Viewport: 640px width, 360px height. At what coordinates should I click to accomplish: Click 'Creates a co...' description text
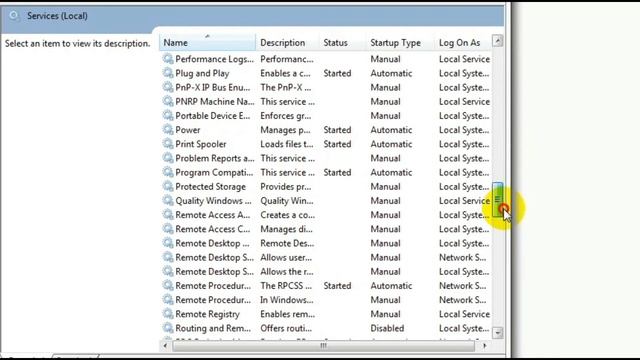click(x=287, y=215)
